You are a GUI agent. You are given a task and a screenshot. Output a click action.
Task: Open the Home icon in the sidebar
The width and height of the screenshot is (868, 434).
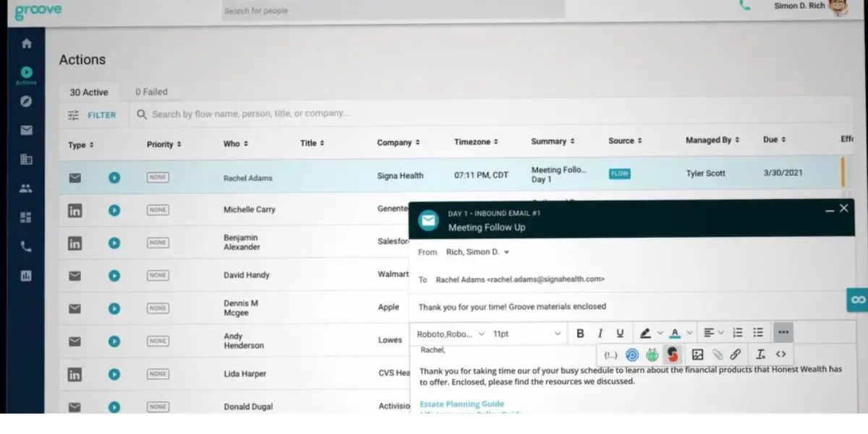coord(27,43)
